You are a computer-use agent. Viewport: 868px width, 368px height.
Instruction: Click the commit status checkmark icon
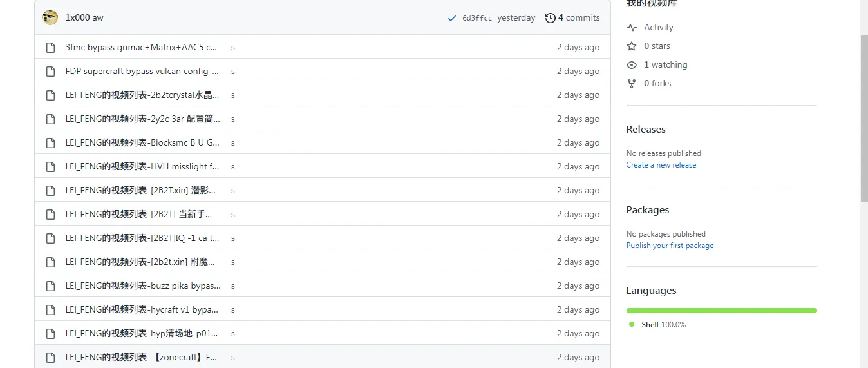tap(452, 18)
